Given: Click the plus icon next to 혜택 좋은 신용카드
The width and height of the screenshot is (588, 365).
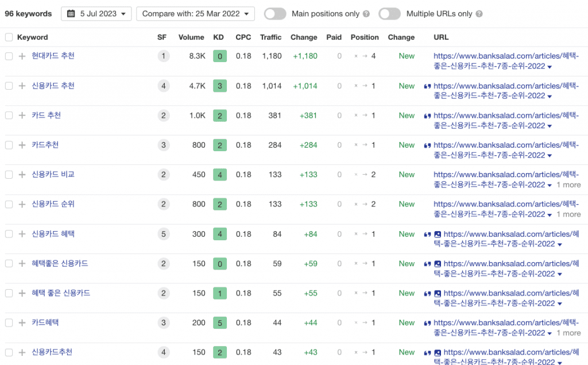Looking at the screenshot, I should pos(22,293).
